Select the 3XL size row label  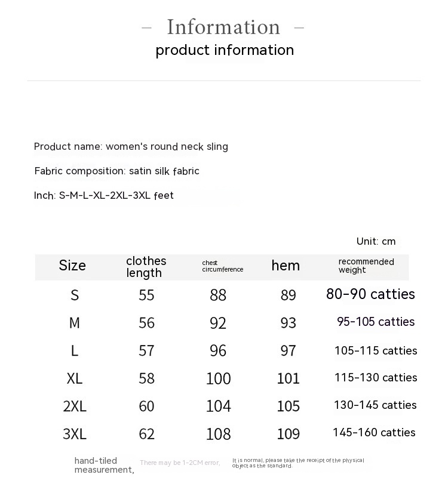(x=75, y=434)
